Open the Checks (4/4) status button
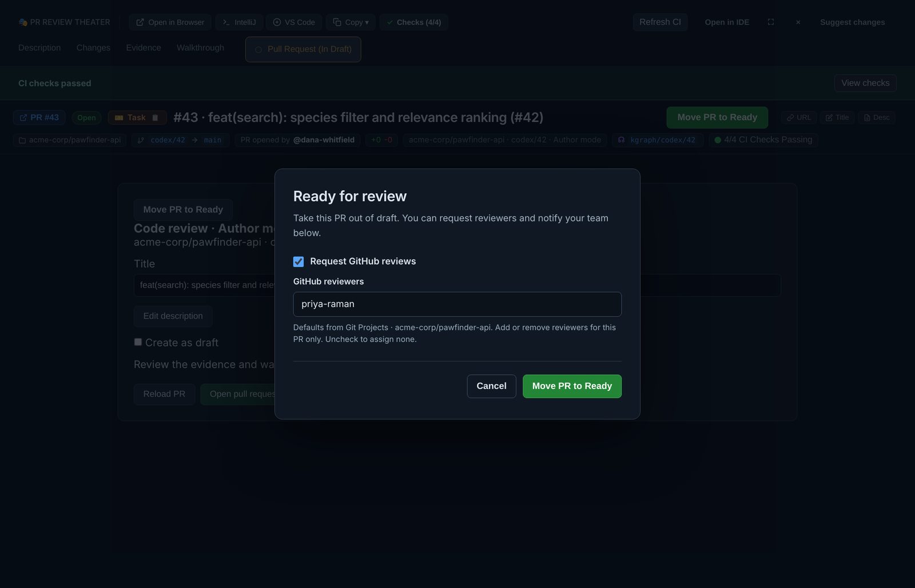 point(413,22)
